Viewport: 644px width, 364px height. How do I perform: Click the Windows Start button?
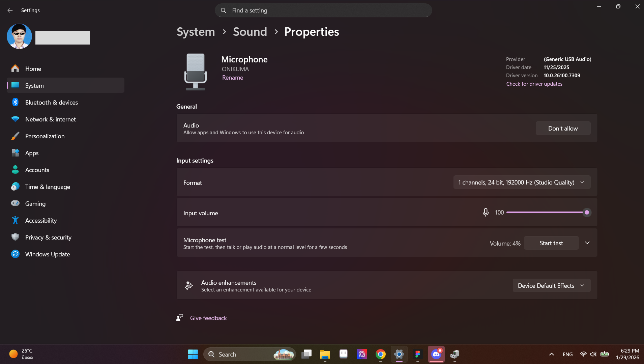[193, 354]
